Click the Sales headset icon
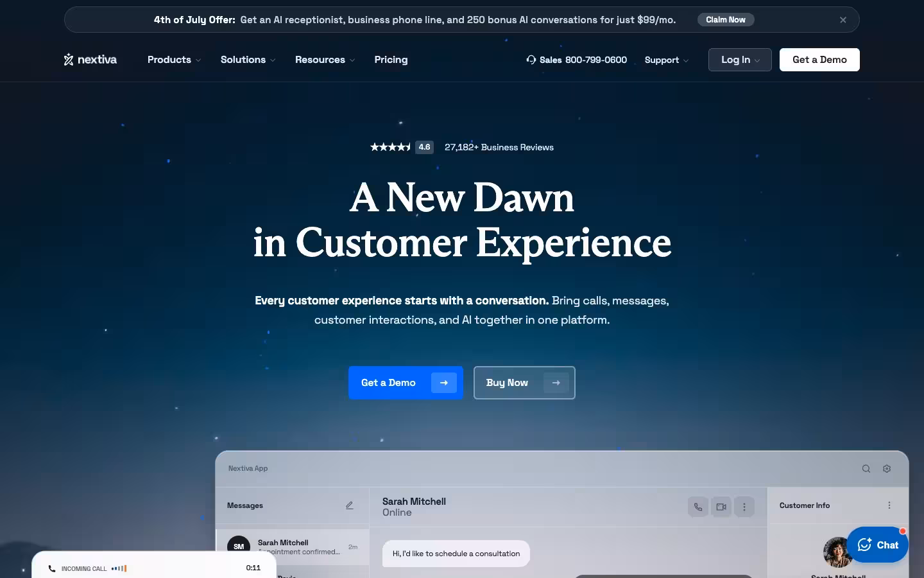Image resolution: width=924 pixels, height=578 pixels. click(531, 60)
